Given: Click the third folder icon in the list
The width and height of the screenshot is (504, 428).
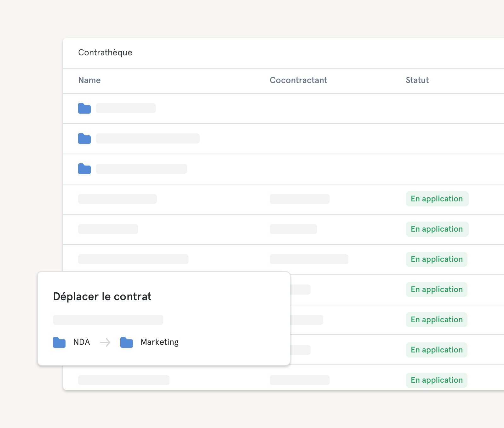Looking at the screenshot, I should [x=84, y=169].
